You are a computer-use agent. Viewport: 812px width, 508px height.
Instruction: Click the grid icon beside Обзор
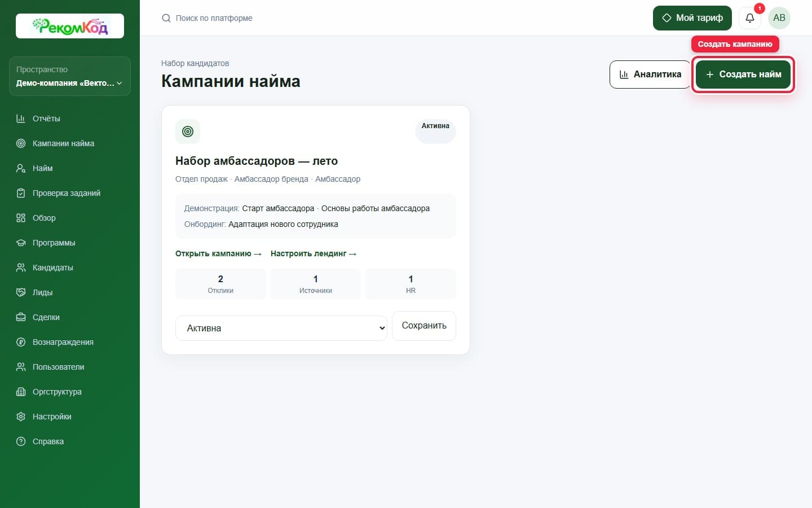tap(21, 218)
